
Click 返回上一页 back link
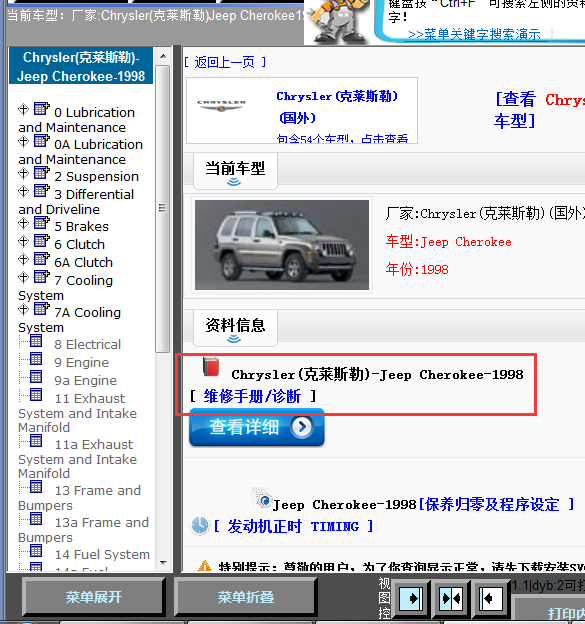tap(225, 62)
